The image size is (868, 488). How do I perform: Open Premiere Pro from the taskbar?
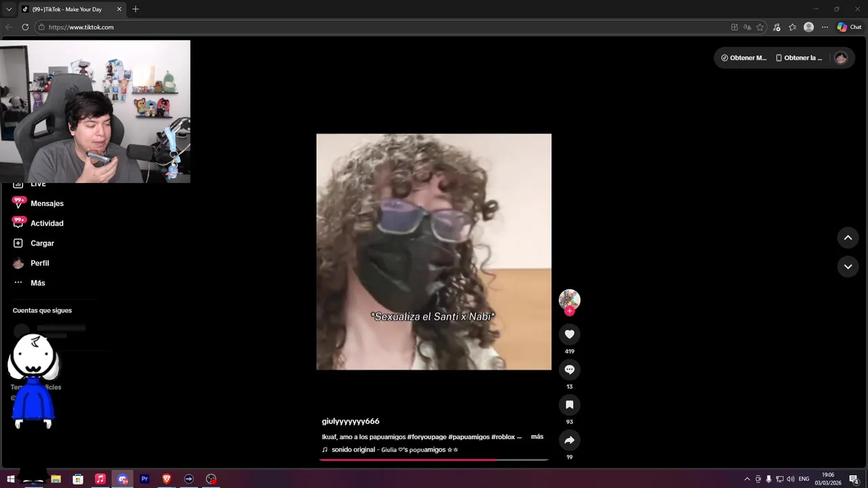coord(144,479)
